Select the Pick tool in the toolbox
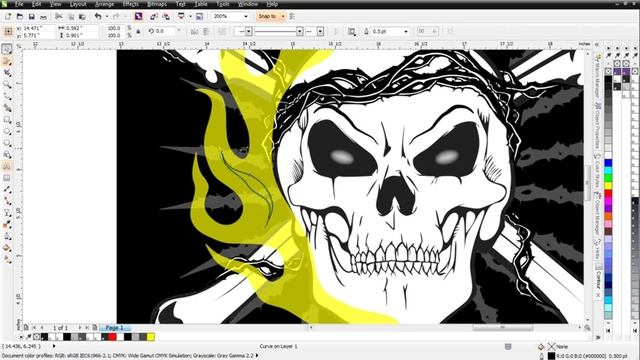 point(7,49)
